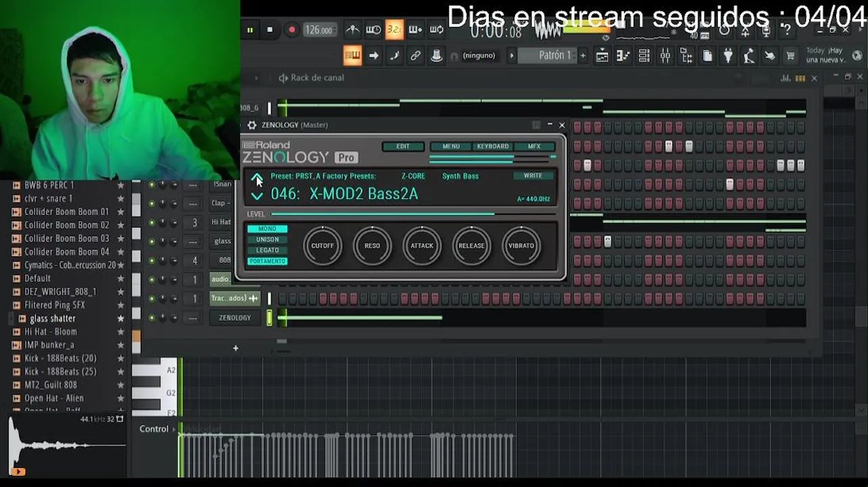Mute the Clap channel green LED
The height and width of the screenshot is (487, 868).
[x=151, y=204]
